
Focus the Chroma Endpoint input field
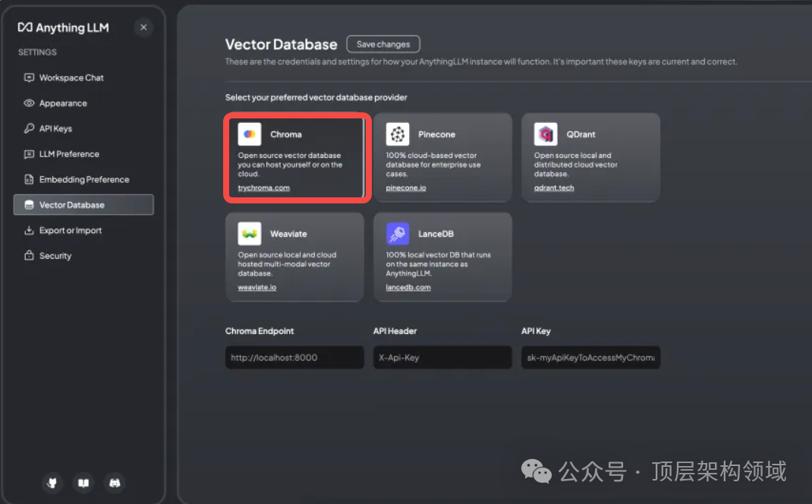point(294,358)
